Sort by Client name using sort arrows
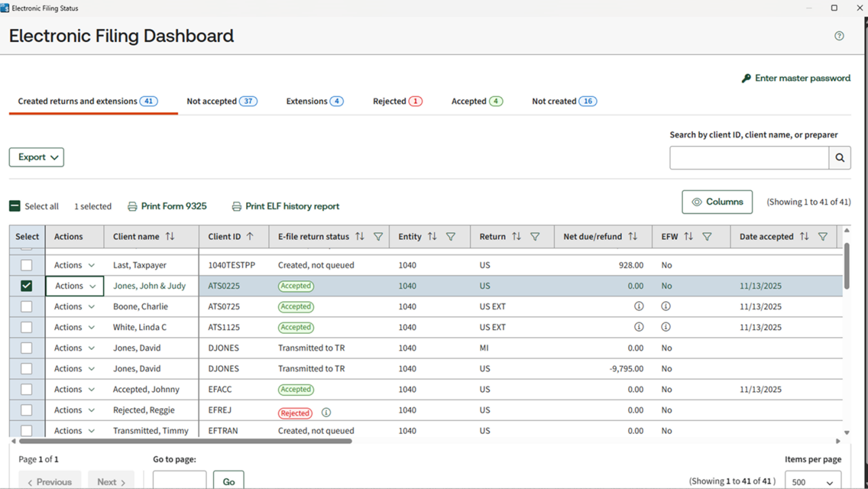Screen dimensions: 868x489 pos(170,237)
